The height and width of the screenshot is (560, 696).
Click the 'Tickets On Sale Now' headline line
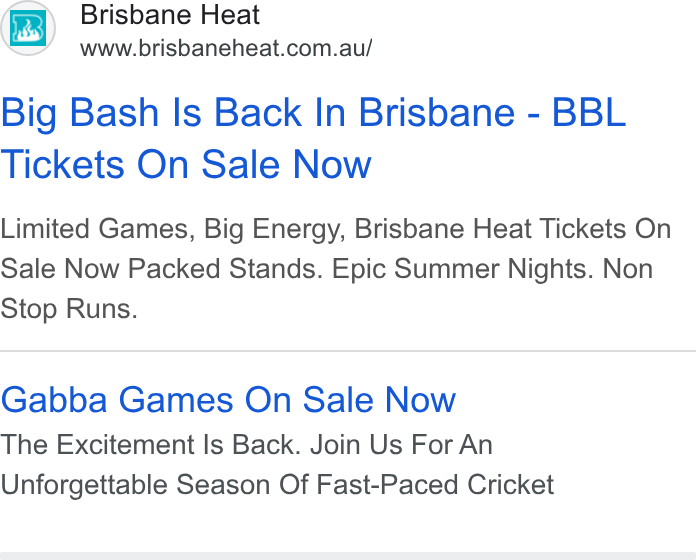(186, 165)
